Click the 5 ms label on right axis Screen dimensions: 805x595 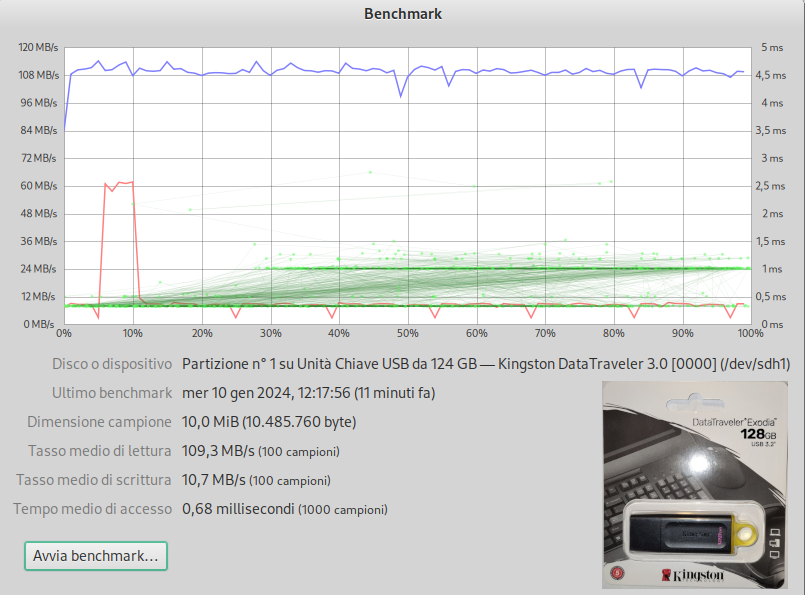tap(770, 47)
